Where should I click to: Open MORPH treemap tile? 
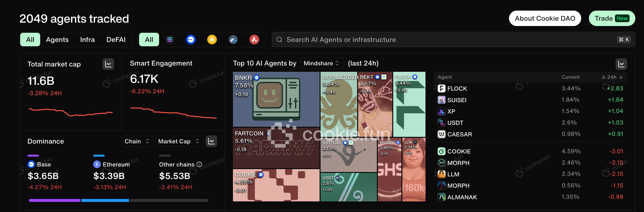[x=389, y=169]
